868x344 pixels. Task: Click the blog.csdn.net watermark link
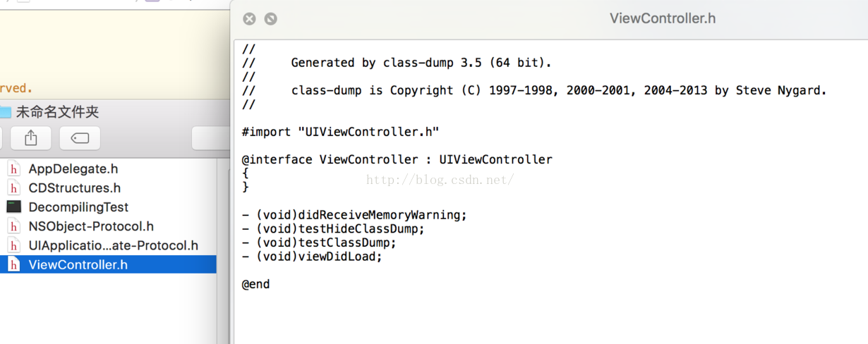[440, 180]
